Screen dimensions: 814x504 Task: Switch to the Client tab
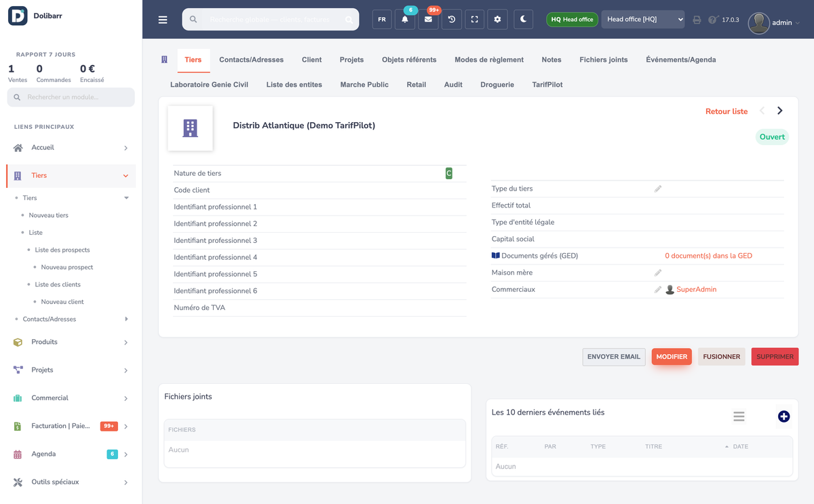coord(312,60)
